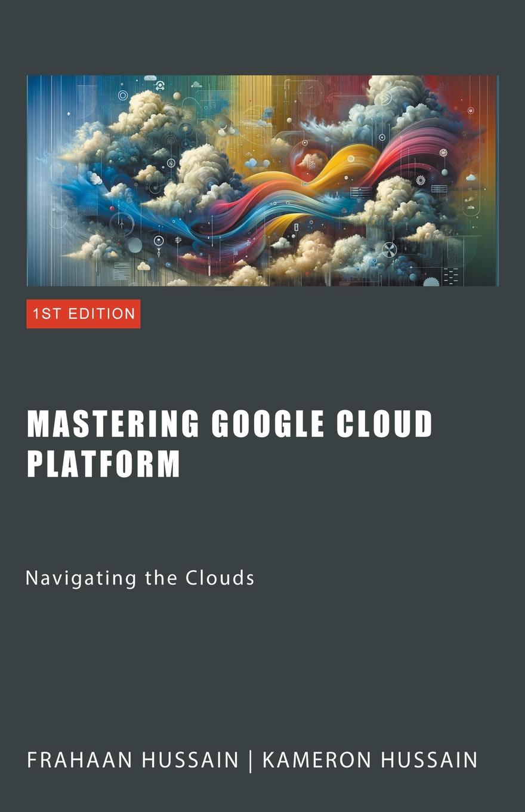Click the word PLATFORM in the title

(x=103, y=464)
